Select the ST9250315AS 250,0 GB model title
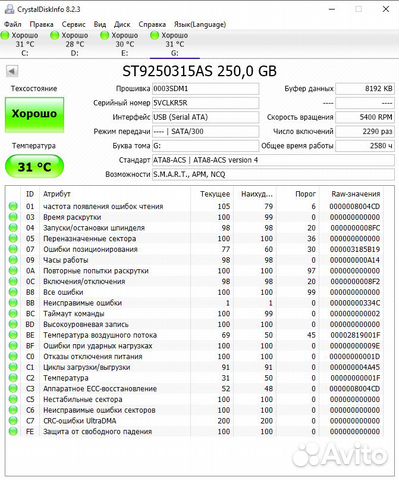The height and width of the screenshot is (480, 399). [199, 71]
